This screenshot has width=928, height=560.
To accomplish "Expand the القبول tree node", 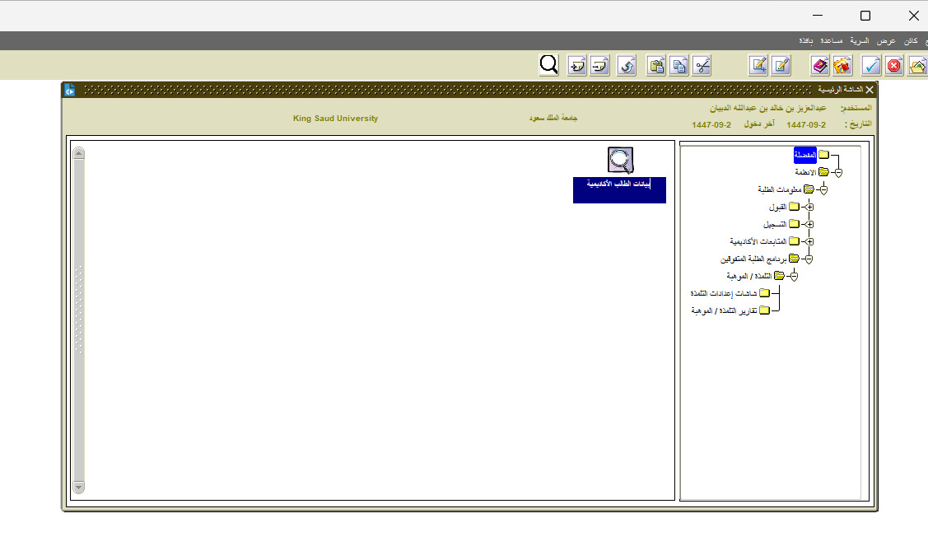I will (809, 207).
